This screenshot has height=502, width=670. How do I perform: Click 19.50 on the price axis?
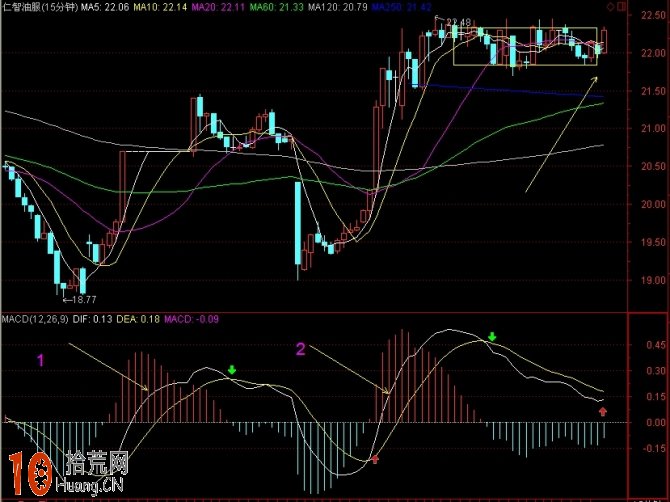pos(653,242)
